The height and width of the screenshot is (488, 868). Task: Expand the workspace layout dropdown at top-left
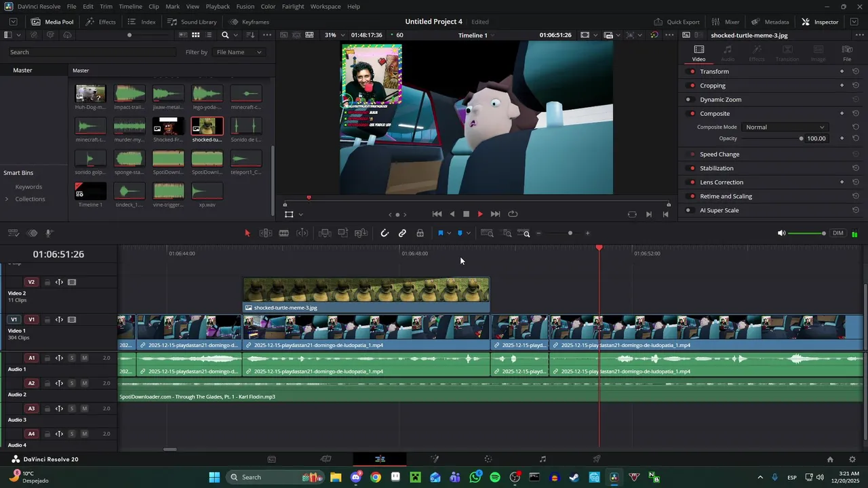pyautogui.click(x=13, y=22)
